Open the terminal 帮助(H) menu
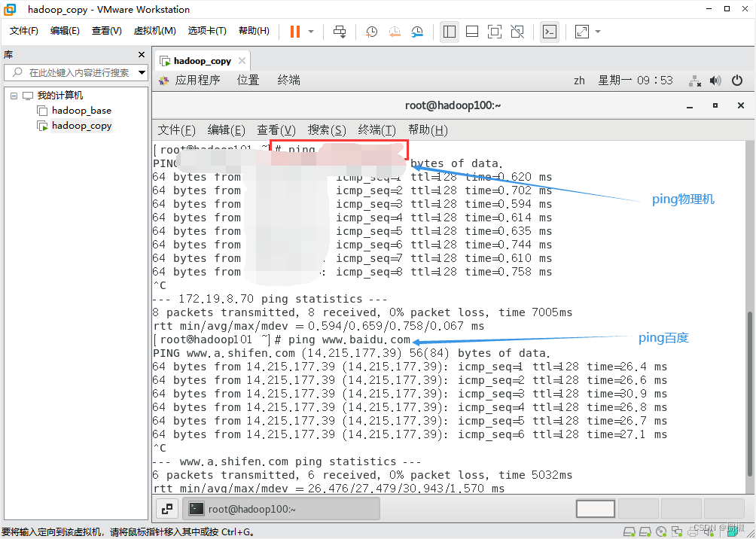The height and width of the screenshot is (539, 756). point(428,130)
